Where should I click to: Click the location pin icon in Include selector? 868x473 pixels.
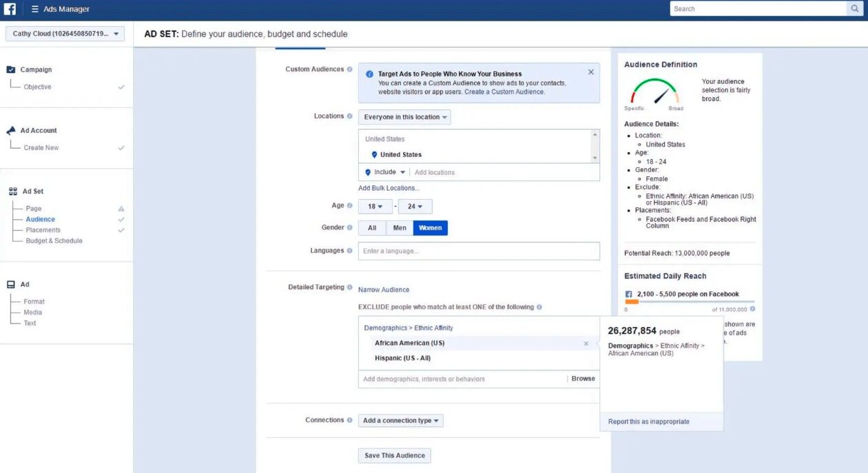(x=369, y=171)
